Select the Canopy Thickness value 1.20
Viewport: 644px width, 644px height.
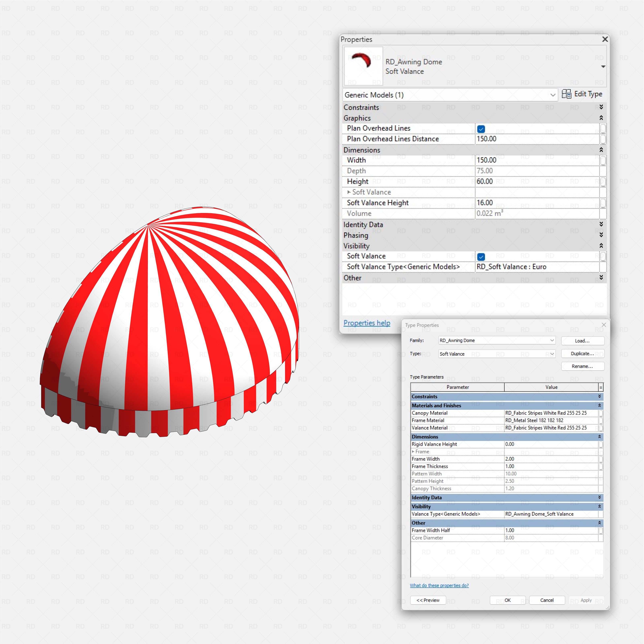click(x=551, y=488)
